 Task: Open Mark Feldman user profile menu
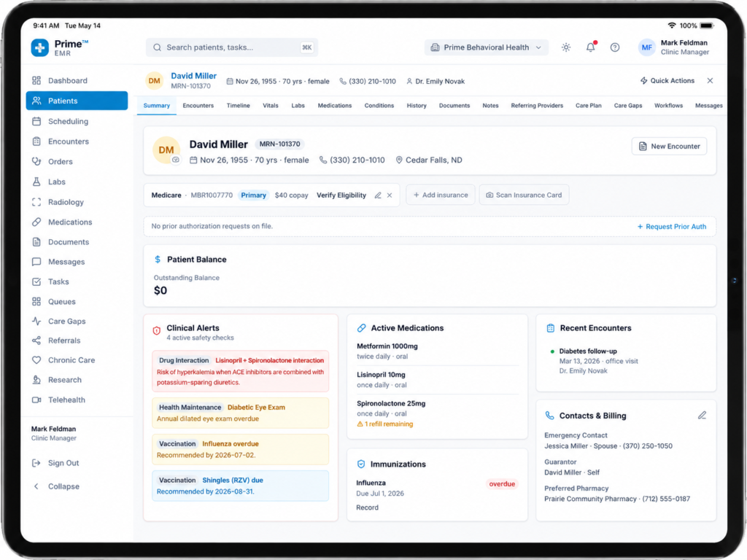pos(673,47)
